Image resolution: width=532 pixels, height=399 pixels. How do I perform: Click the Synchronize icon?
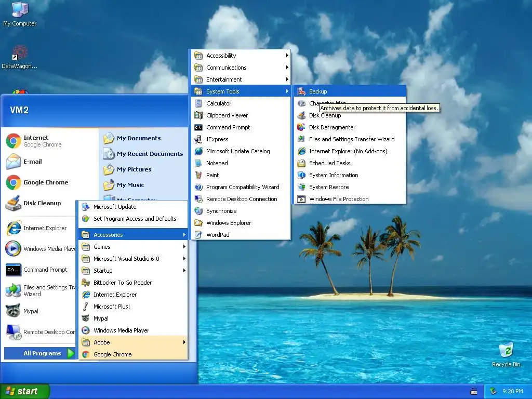[x=198, y=211]
